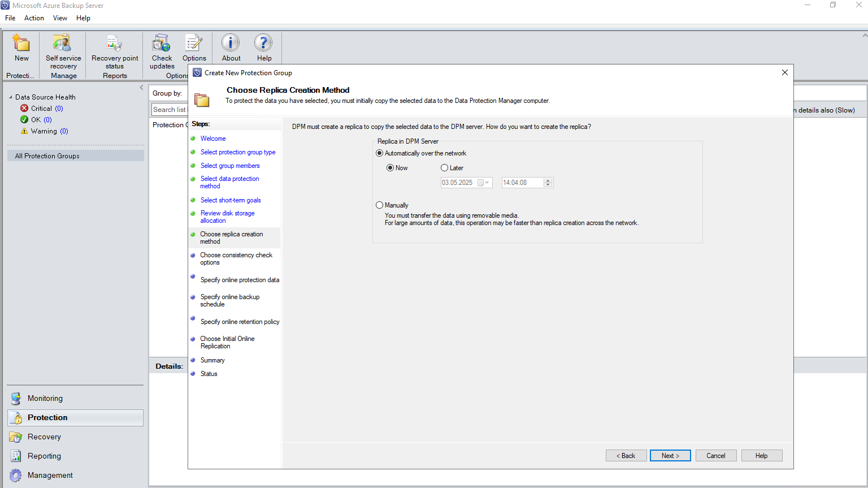Click the time spinner arrows
This screenshot has width=868, height=488.
pos(547,183)
